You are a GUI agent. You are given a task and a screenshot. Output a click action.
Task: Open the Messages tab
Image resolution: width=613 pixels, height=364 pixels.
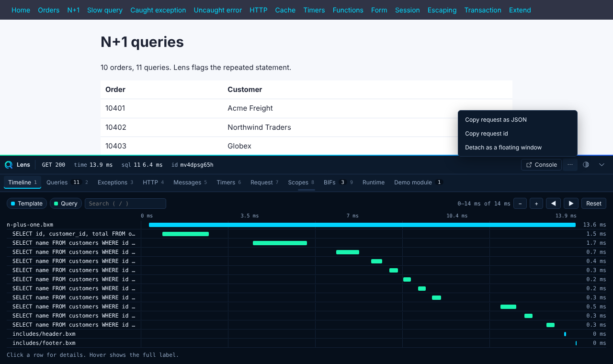190,182
